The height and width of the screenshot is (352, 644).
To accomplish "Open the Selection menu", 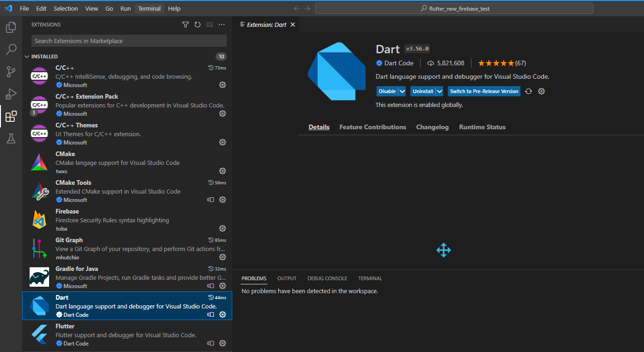I will [66, 8].
